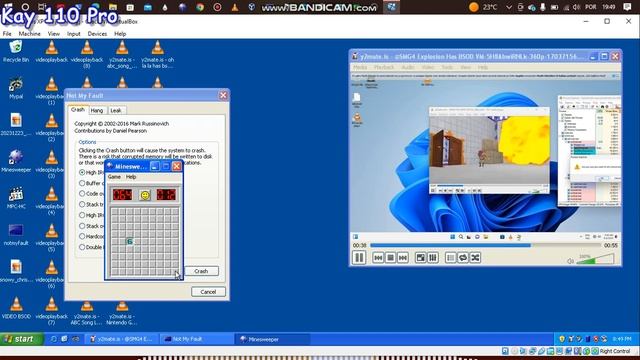
Task: Select the y2mate.is oh la la desktop file
Action: coord(158,54)
